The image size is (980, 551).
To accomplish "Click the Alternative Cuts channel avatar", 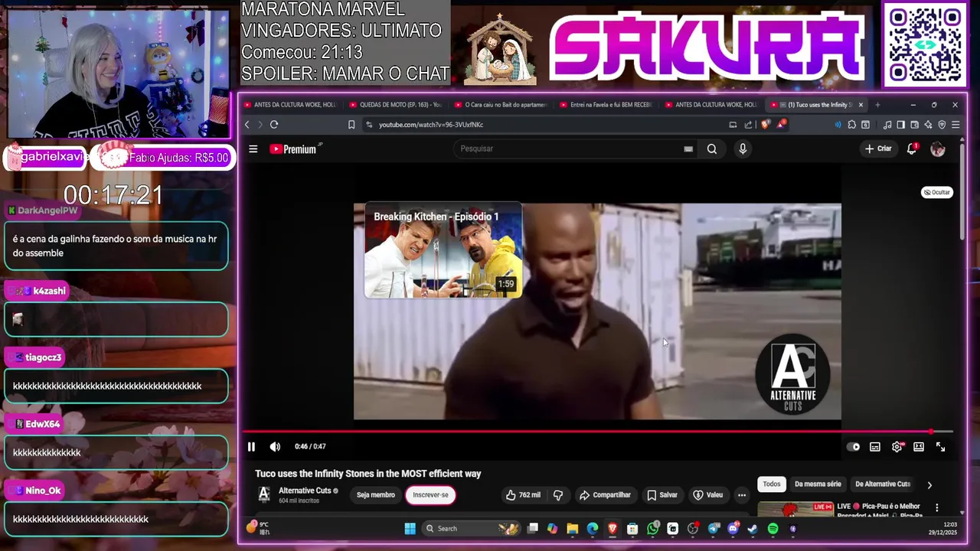I will (264, 494).
